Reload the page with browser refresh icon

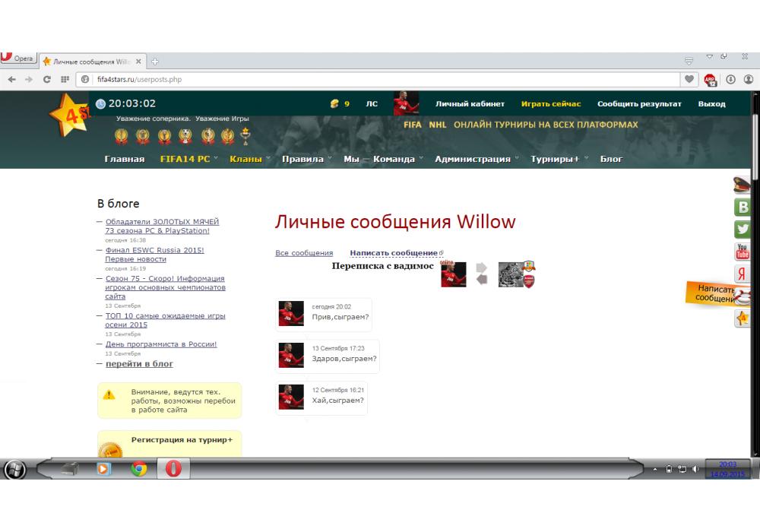click(47, 79)
